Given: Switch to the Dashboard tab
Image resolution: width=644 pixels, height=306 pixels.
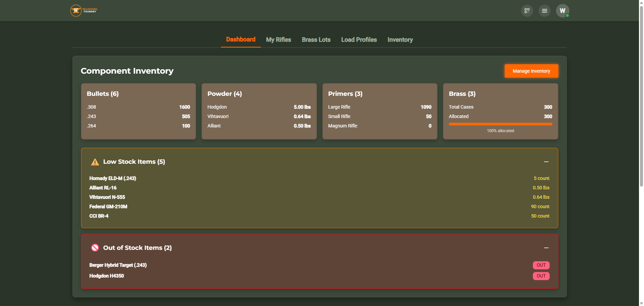Looking at the screenshot, I should point(241,39).
